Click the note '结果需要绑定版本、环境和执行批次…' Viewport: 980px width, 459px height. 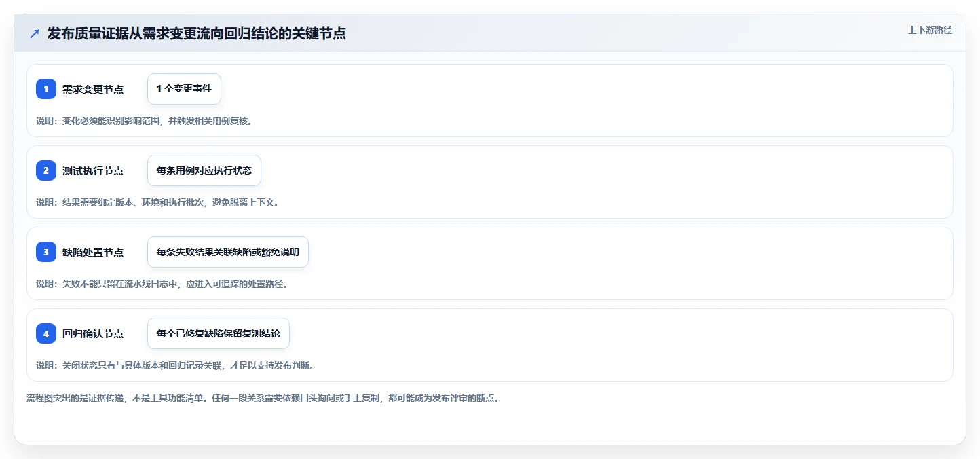point(157,202)
